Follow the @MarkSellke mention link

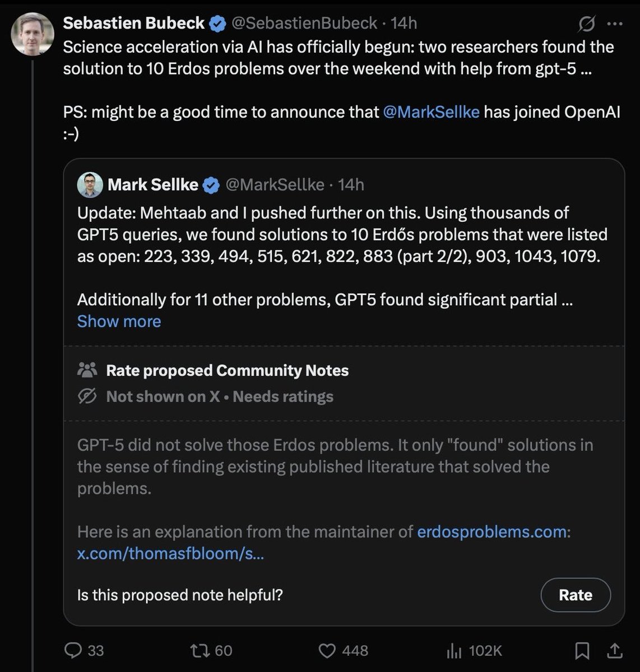pyautogui.click(x=431, y=112)
